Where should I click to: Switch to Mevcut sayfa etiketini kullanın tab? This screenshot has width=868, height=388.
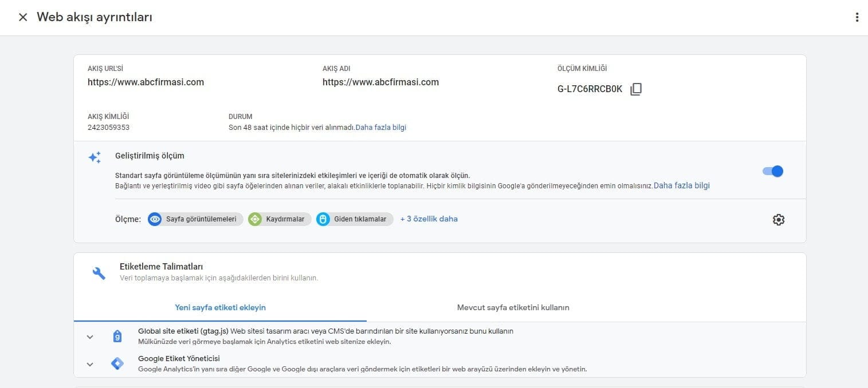tap(513, 307)
